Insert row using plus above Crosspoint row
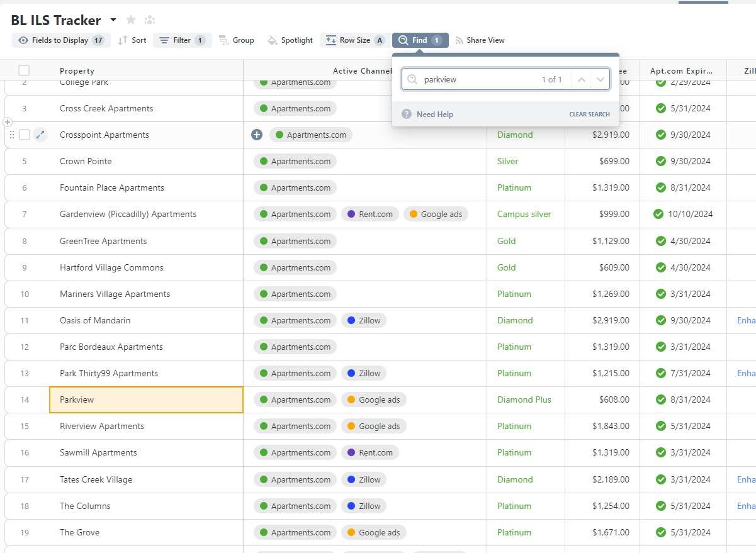Screen dimensions: 756x553 click(x=8, y=121)
